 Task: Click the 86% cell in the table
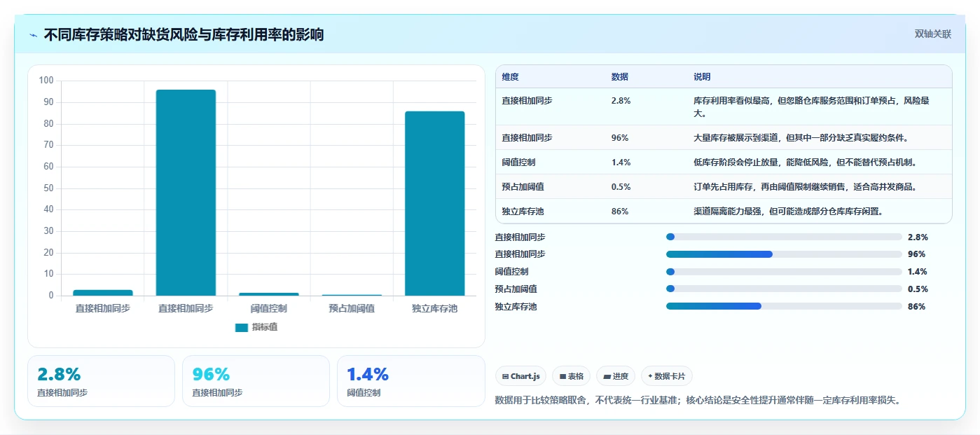(620, 212)
